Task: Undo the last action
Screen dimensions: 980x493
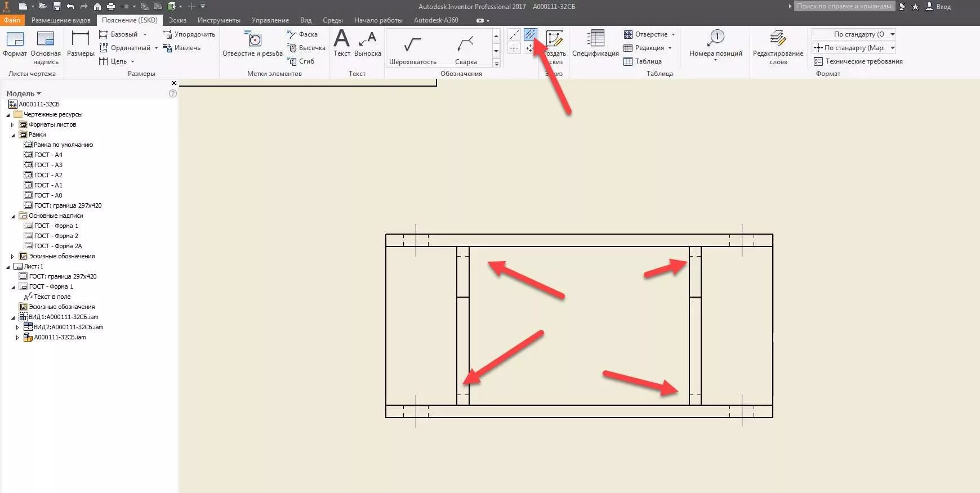Action: 70,6
